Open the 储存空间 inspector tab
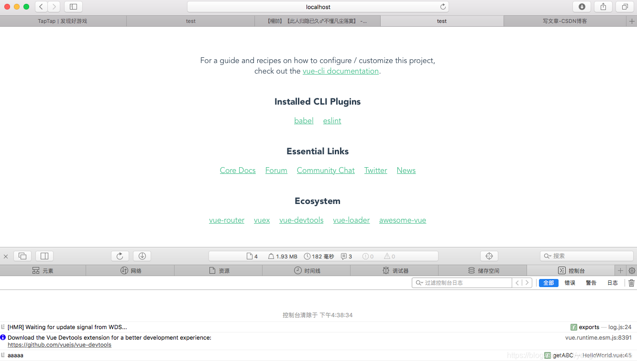The width and height of the screenshot is (637, 364). [x=483, y=271]
